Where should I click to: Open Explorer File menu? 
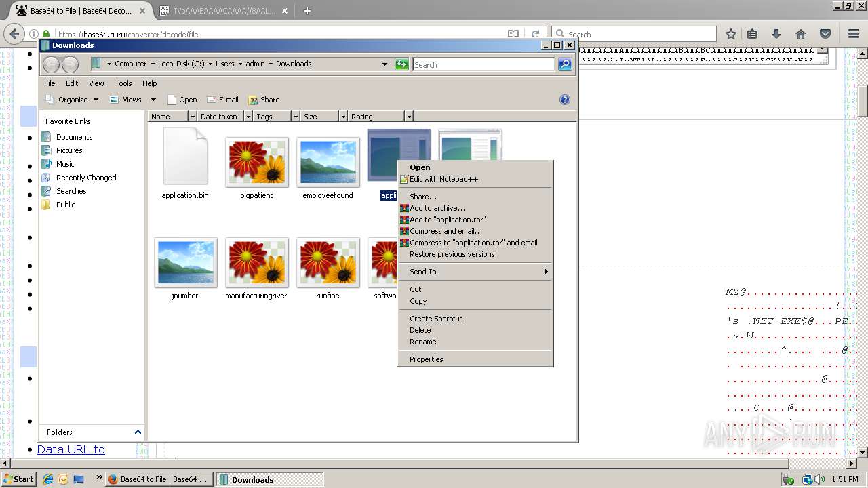tap(50, 83)
